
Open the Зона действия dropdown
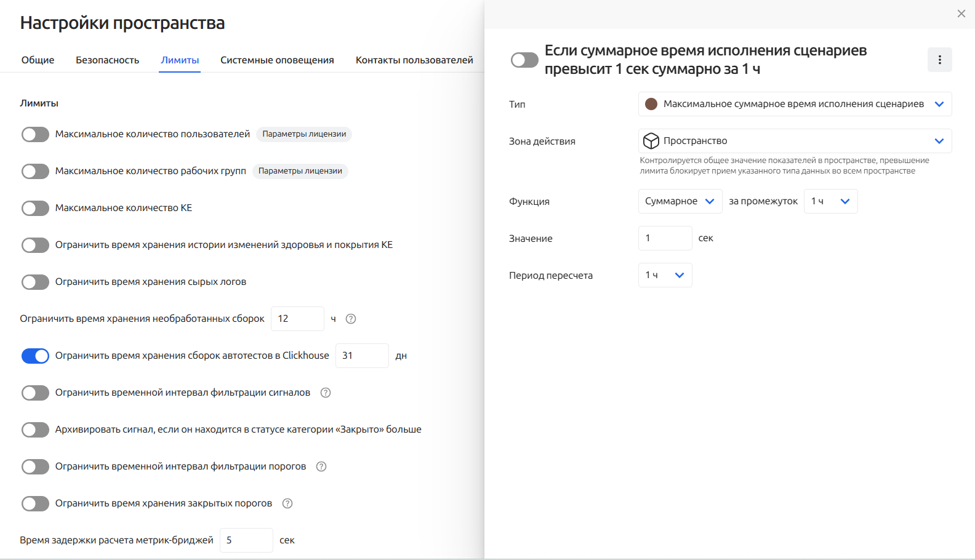[x=795, y=141]
